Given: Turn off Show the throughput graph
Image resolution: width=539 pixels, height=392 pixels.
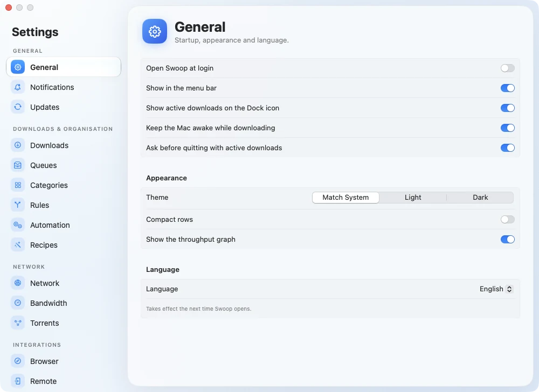Looking at the screenshot, I should pos(507,239).
